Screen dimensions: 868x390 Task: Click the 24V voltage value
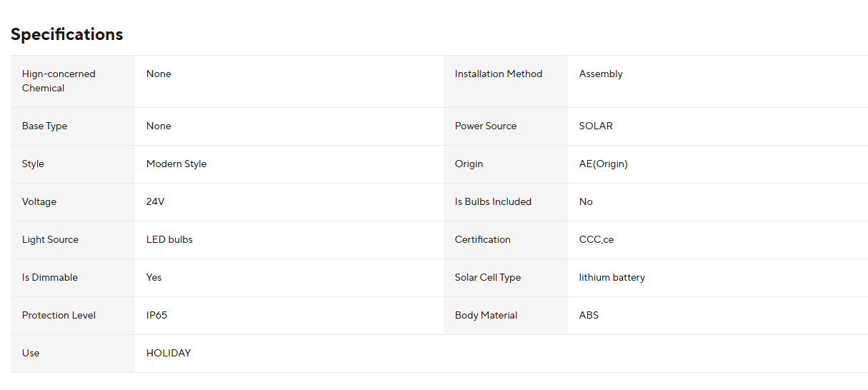[155, 202]
